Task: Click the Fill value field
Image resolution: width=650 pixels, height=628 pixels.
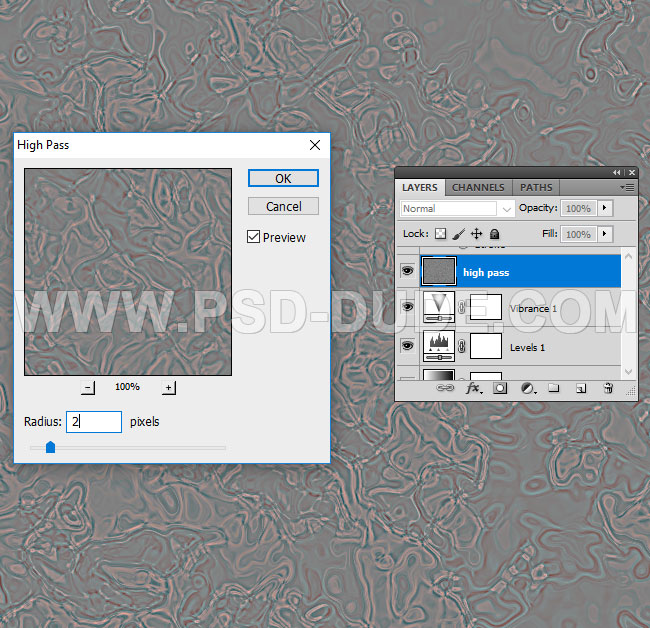Action: tap(578, 234)
